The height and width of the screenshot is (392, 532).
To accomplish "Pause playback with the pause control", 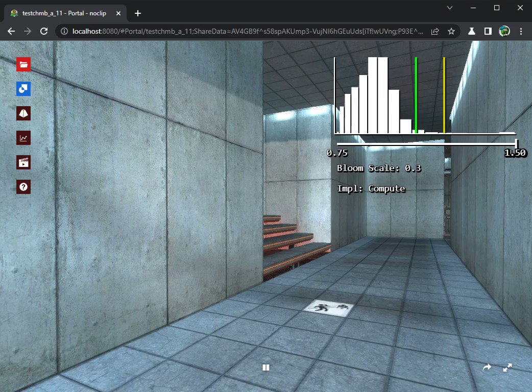I will pos(266,367).
